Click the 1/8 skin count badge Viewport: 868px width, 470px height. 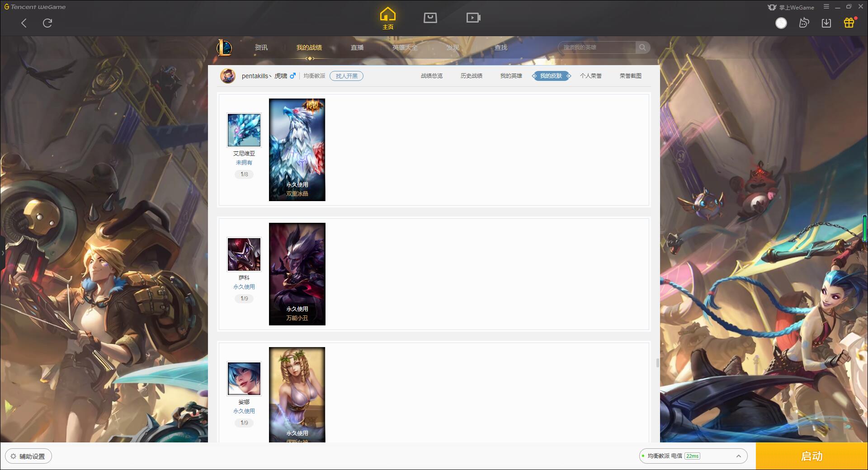(244, 174)
